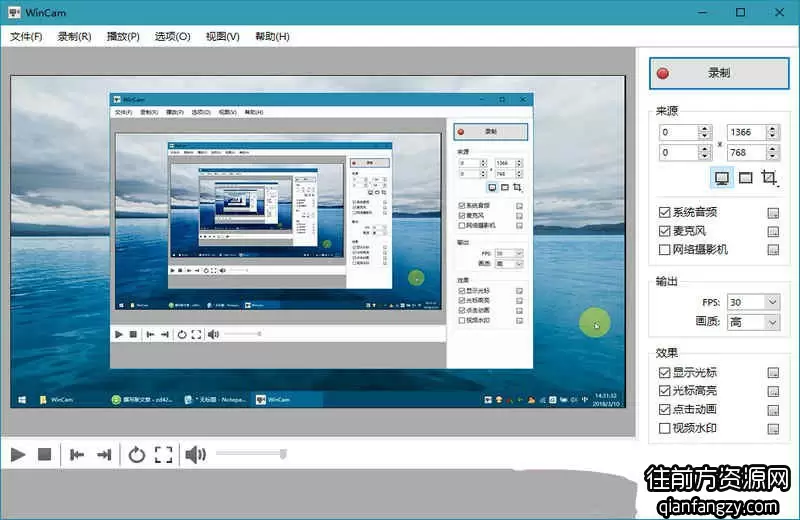Open 光标高亮 settings icon

click(x=773, y=391)
